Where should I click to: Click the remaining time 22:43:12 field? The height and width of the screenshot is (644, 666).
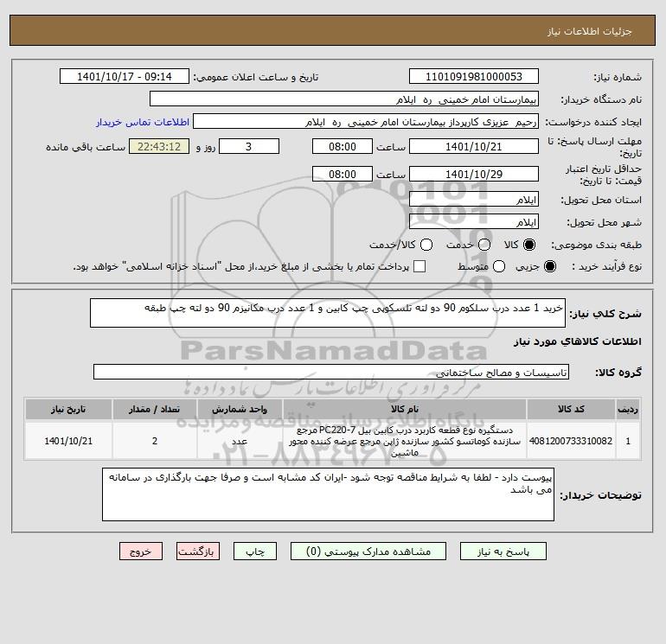(159, 146)
